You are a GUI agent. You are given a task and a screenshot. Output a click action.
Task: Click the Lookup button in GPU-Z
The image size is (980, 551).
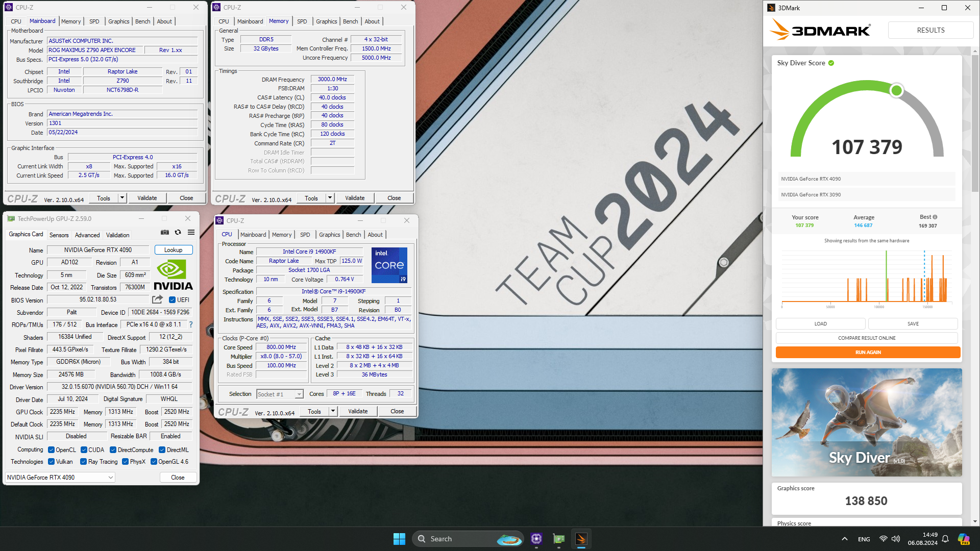[x=174, y=250]
